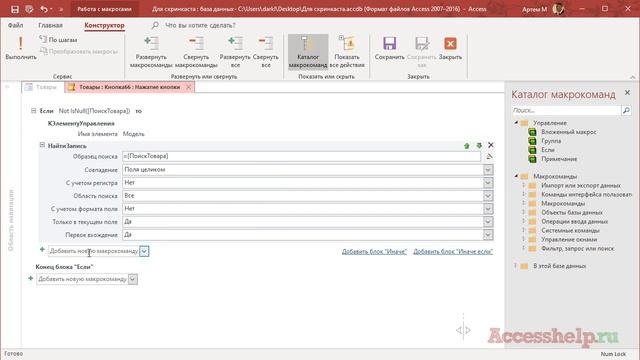Viewport: 640px width, 360px height.
Task: Collapse the НайтиЗапись action block
Action: click(42, 145)
